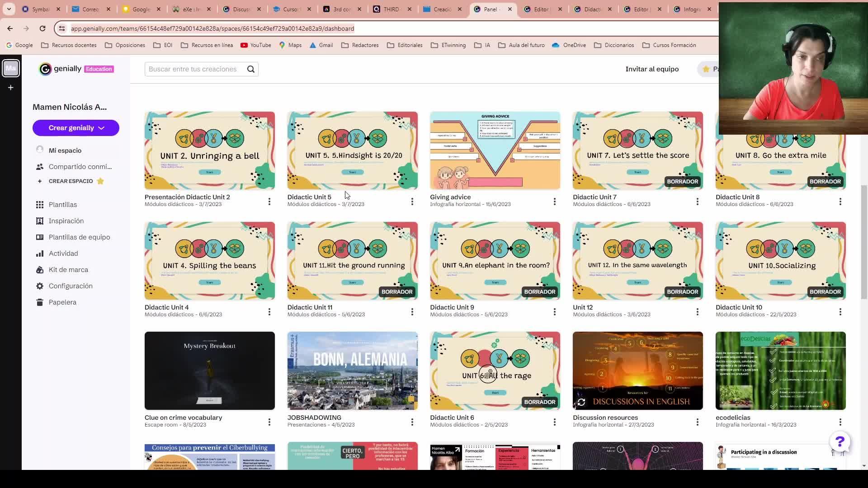The width and height of the screenshot is (868, 488).
Task: Open Kit de marca
Action: click(x=68, y=270)
